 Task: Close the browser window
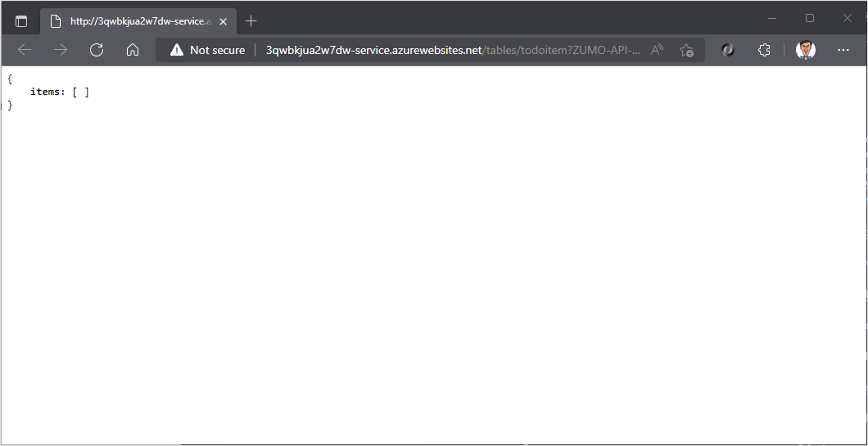click(847, 18)
